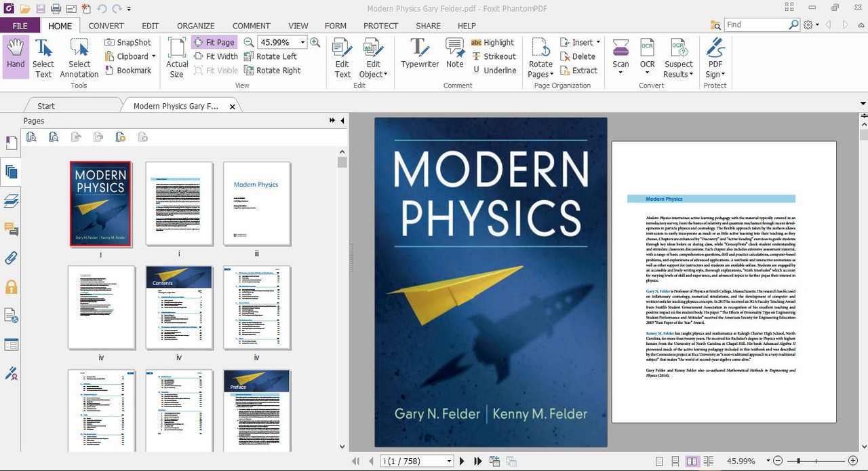This screenshot has height=471, width=868.
Task: Expand the Rotate Pages dropdown
Action: click(x=551, y=75)
